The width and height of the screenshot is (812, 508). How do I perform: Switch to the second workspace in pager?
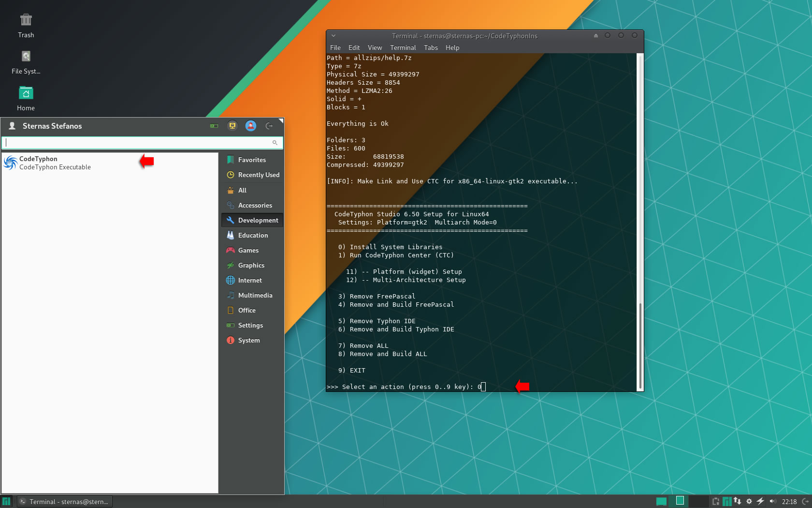pos(698,501)
